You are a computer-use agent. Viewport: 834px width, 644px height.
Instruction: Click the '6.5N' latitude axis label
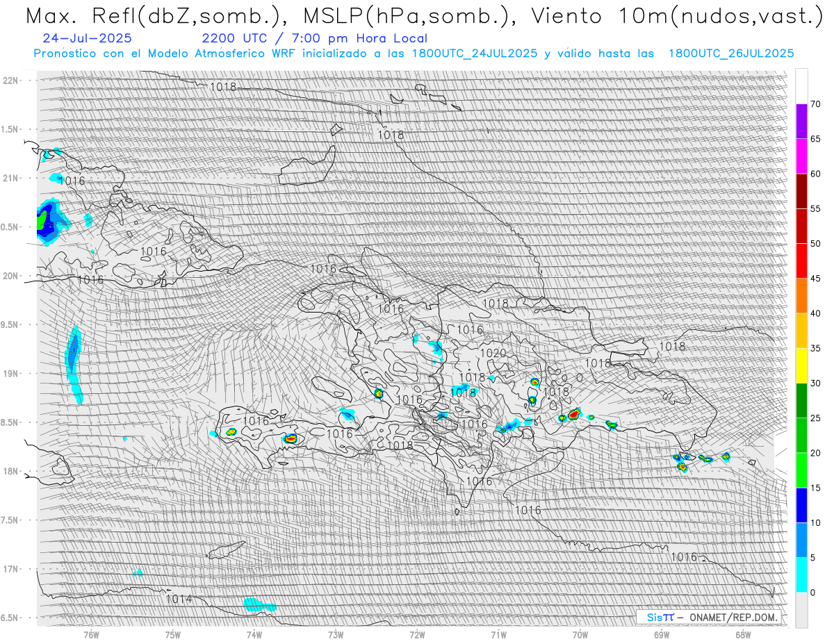pos(10,618)
